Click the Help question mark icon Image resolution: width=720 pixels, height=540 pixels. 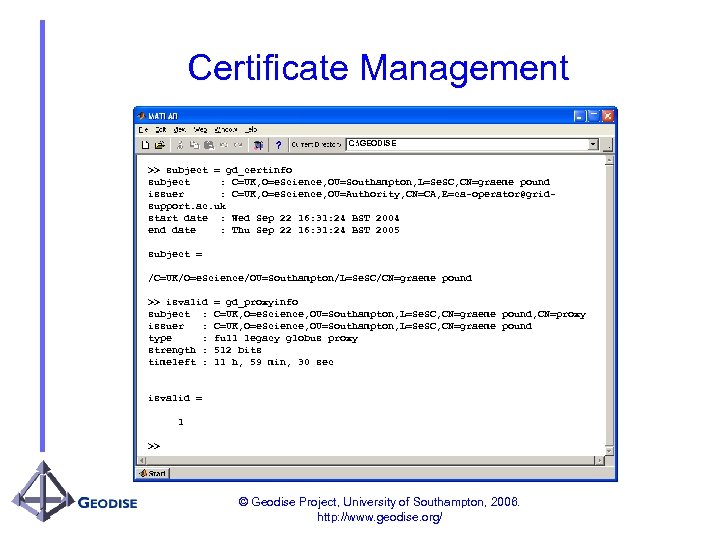click(x=278, y=145)
